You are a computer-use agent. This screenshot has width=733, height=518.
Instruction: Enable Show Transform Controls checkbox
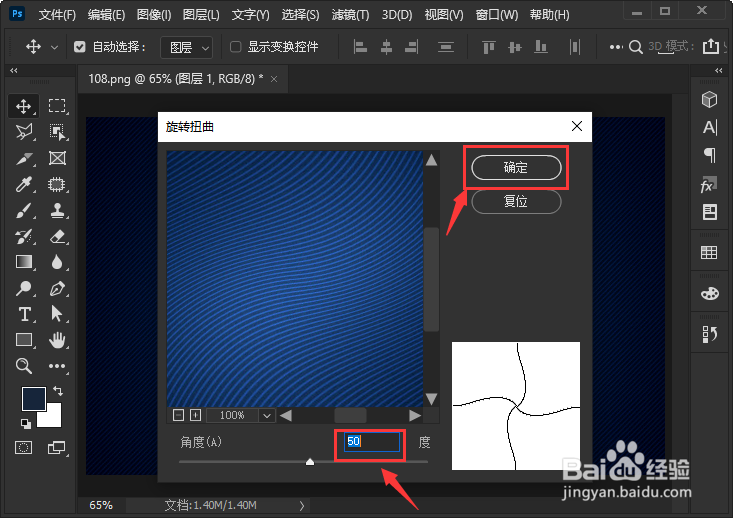point(236,47)
